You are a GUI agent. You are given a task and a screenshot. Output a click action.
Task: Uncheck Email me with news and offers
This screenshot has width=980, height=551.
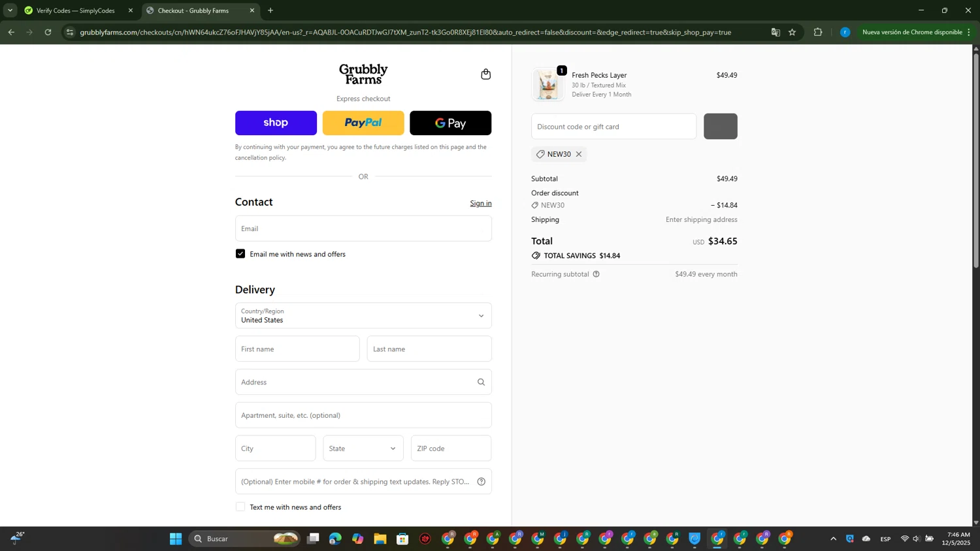(x=240, y=254)
